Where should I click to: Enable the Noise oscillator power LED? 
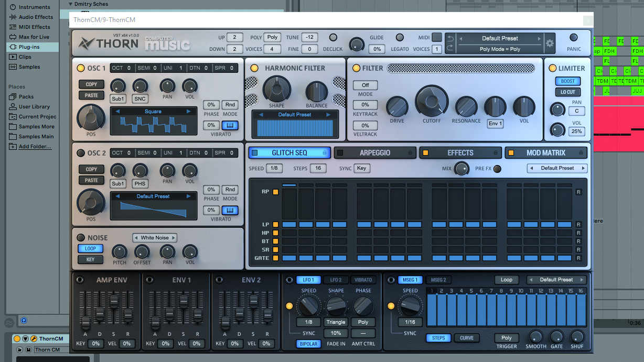[x=81, y=238]
